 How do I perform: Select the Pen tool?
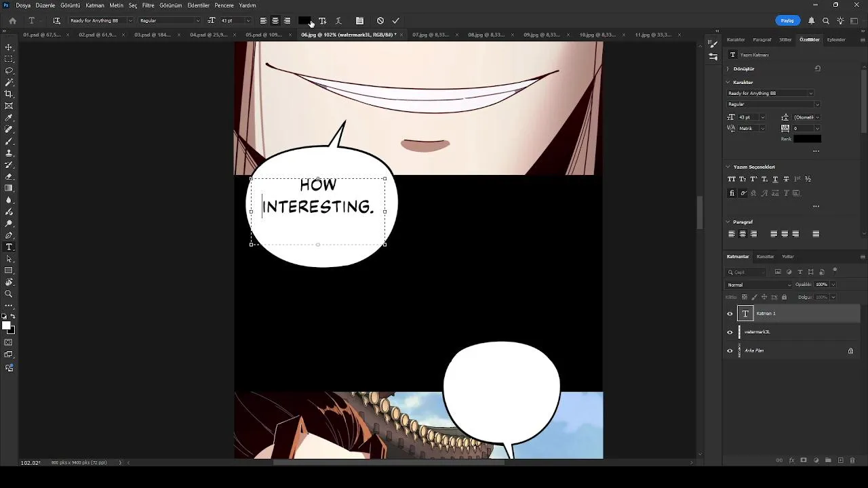9,235
